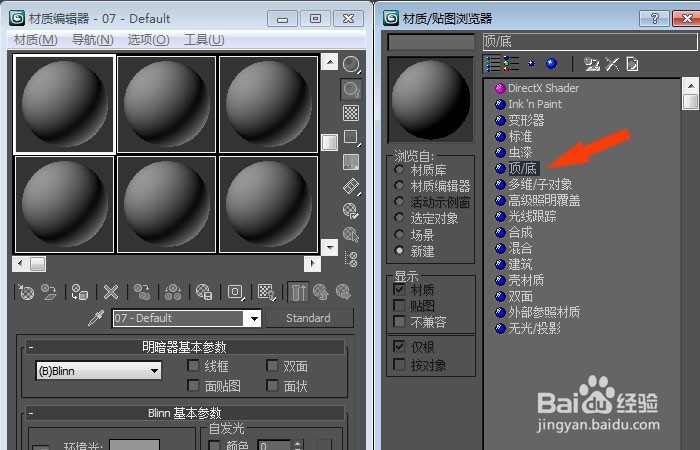Collapse the 明暗器基本参数 rollout

185,347
